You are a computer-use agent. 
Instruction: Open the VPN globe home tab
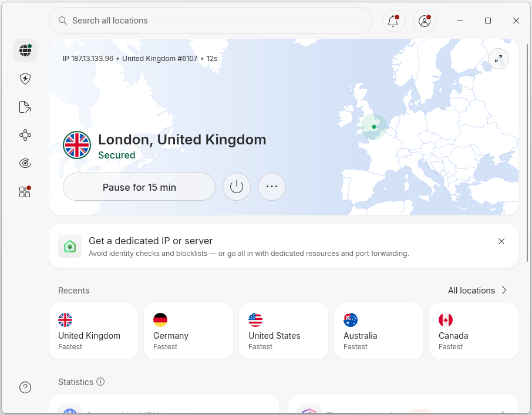click(x=25, y=50)
